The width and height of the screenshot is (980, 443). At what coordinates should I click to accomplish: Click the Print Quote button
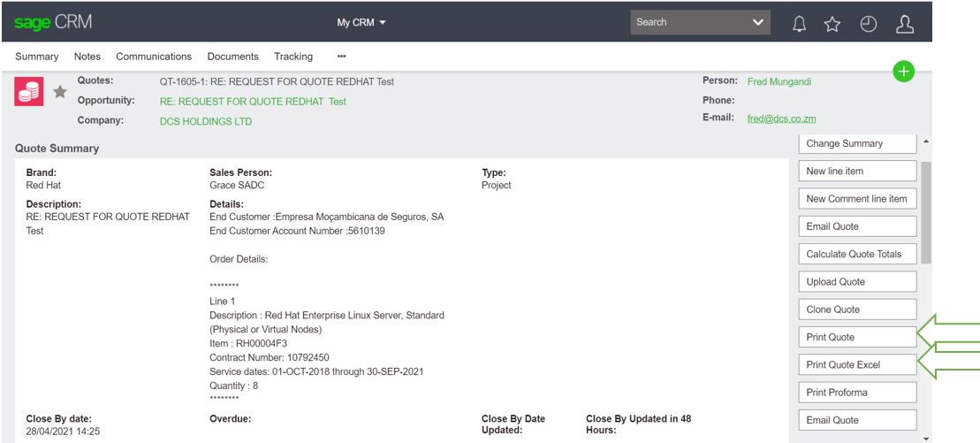856,337
